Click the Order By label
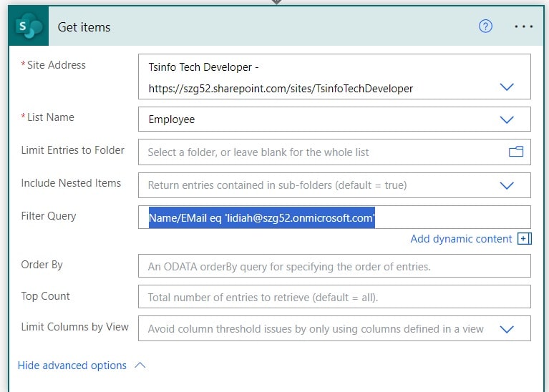Image resolution: width=549 pixels, height=392 pixels. pos(42,265)
